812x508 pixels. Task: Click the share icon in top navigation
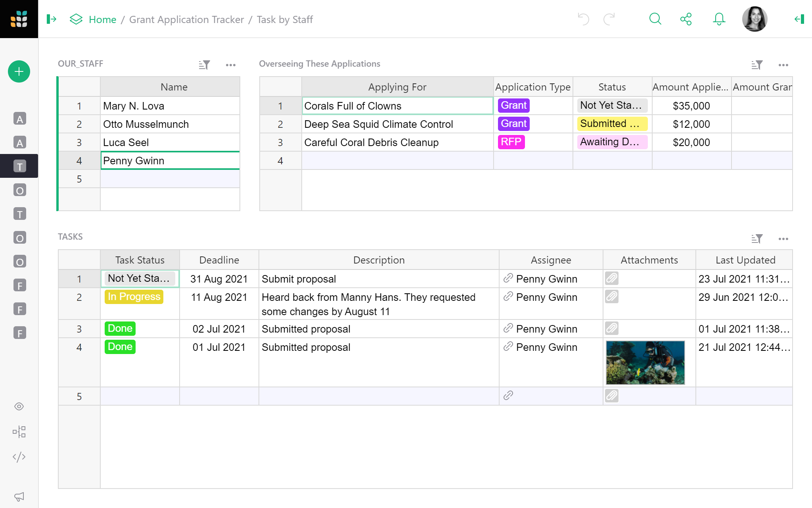(x=686, y=19)
